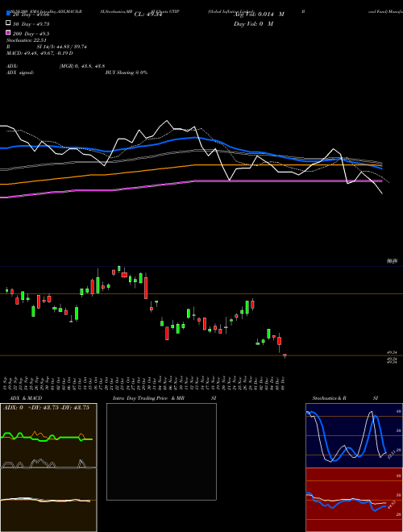This screenshot has width=403, height=532.
Task: Open the empty Intra Day Trading Price panel
Action: tap(161, 451)
